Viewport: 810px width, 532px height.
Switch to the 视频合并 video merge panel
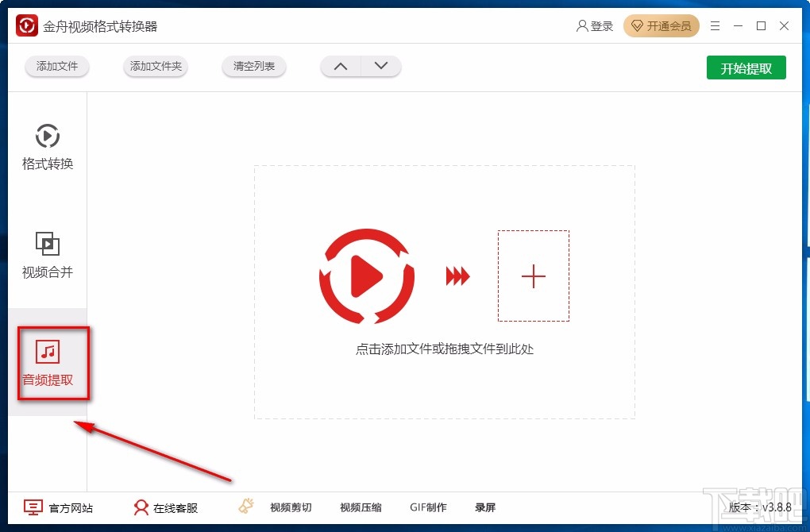[x=47, y=256]
